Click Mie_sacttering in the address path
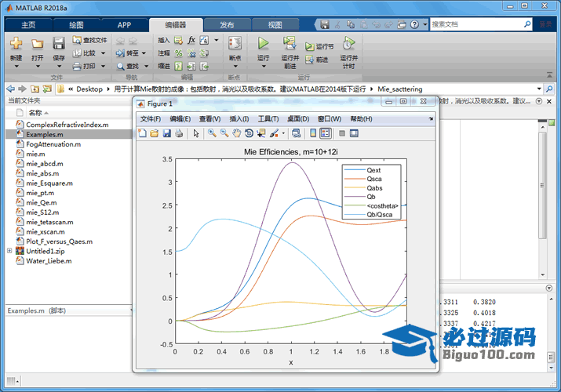This screenshot has height=392, width=561. (400, 89)
